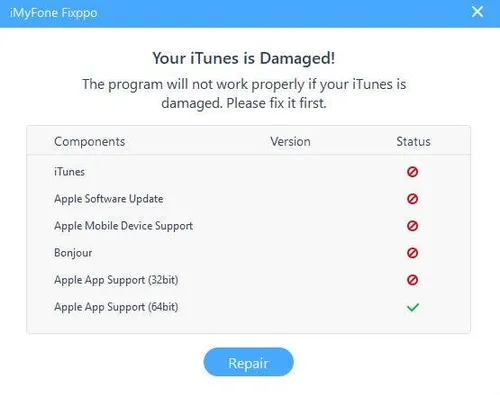500x395 pixels.
Task: Click the Version column header
Action: coord(290,141)
